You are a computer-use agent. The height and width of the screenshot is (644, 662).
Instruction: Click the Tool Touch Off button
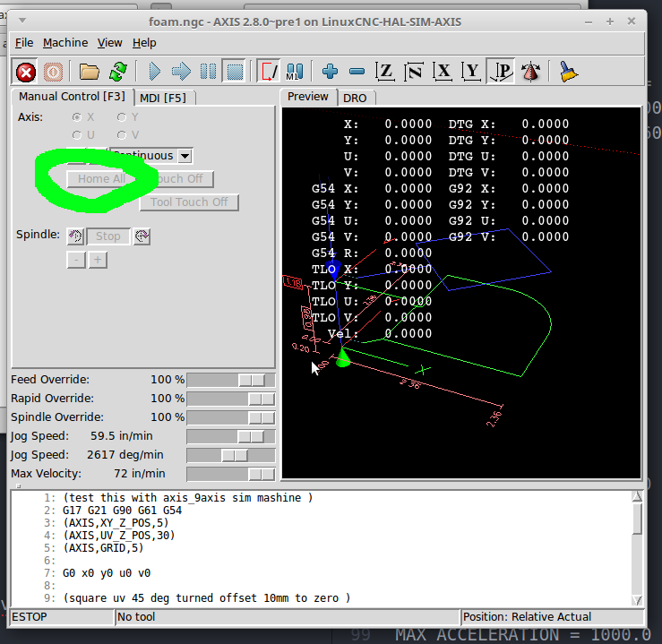(x=189, y=202)
